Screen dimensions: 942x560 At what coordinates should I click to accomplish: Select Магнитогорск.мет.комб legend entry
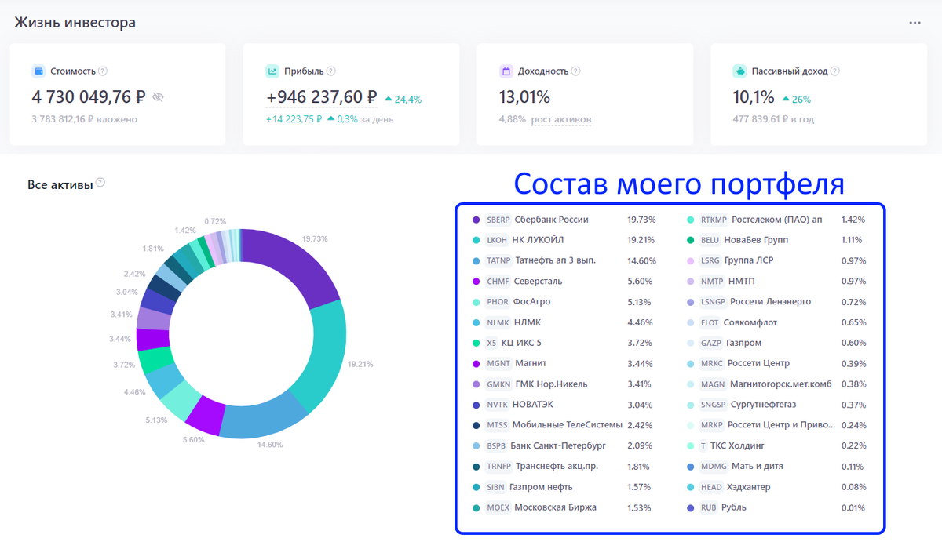776,384
